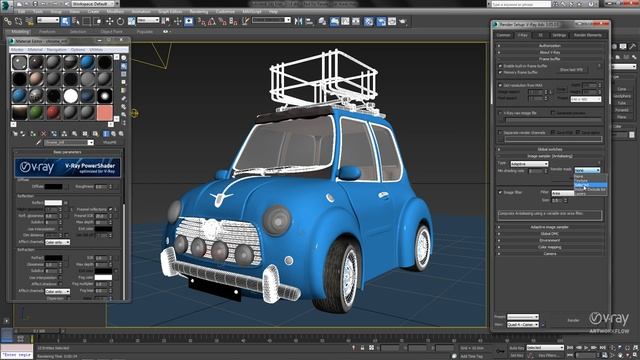Expand the Color mapping rollout
Screen dimensions: 640x360
point(550,247)
